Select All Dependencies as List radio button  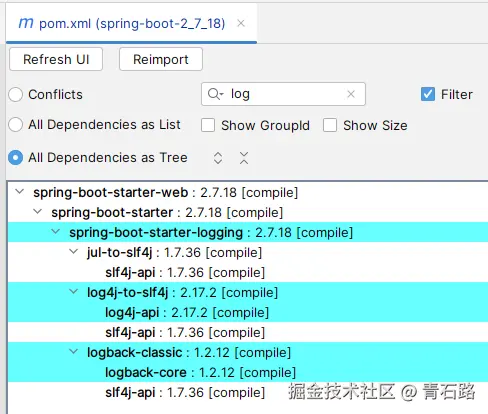pyautogui.click(x=16, y=125)
